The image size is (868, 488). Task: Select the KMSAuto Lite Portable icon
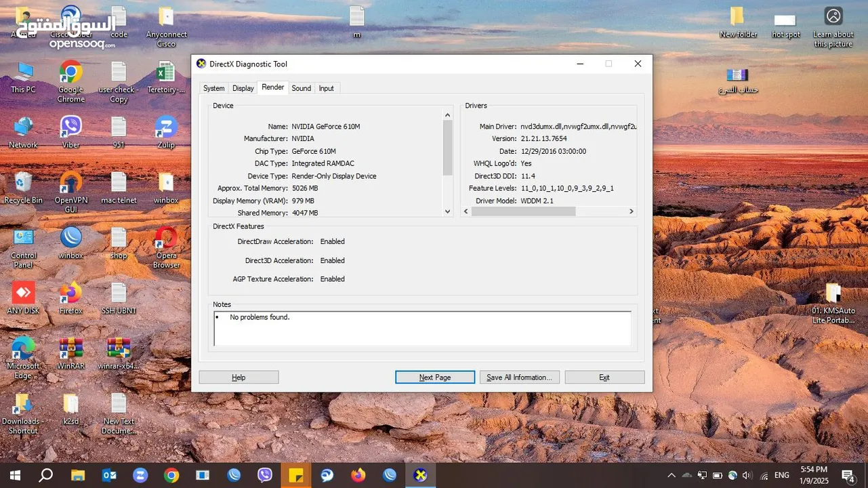click(833, 303)
